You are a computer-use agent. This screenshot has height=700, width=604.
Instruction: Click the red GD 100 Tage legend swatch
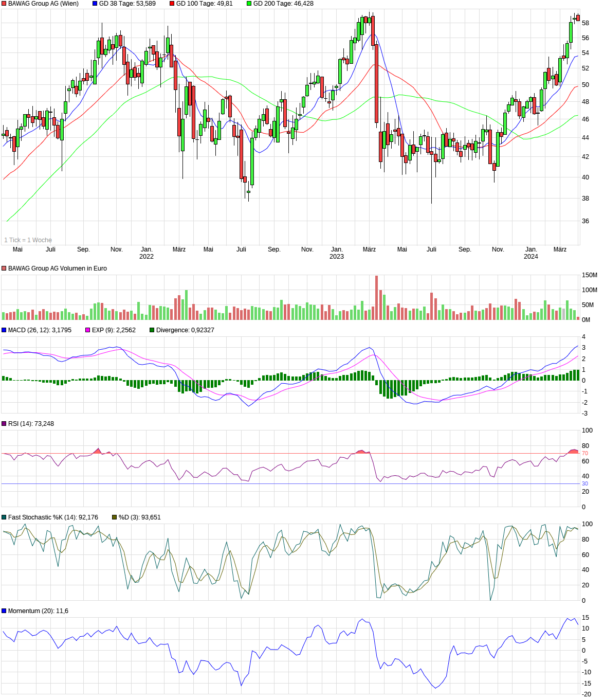(x=172, y=4)
